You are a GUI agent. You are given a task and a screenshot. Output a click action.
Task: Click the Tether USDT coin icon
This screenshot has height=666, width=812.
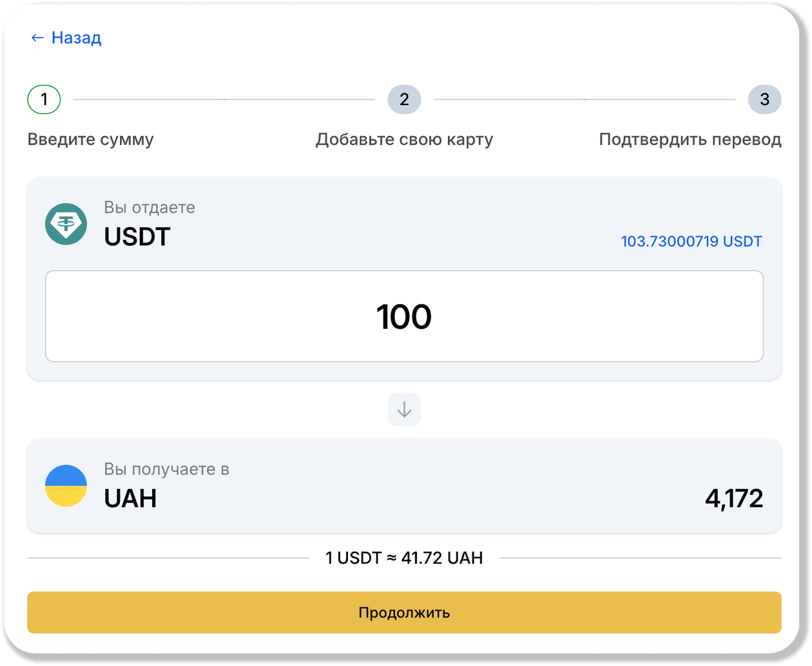coord(66,224)
